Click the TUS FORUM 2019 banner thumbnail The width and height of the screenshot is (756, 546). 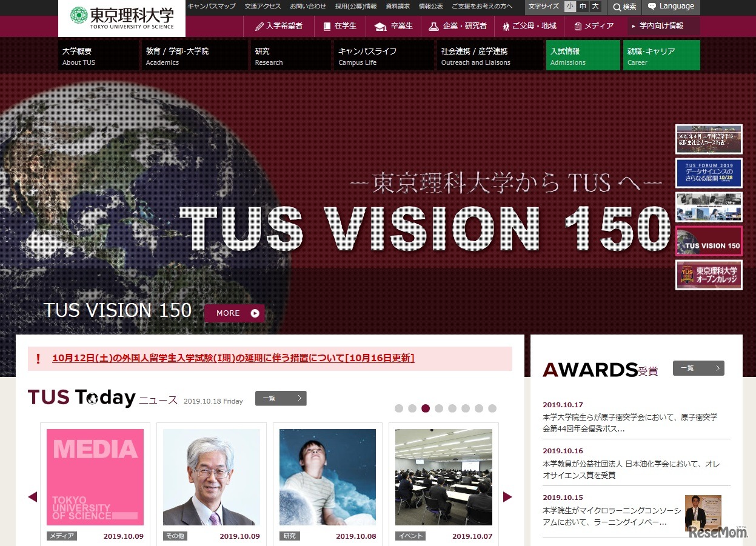pyautogui.click(x=708, y=173)
